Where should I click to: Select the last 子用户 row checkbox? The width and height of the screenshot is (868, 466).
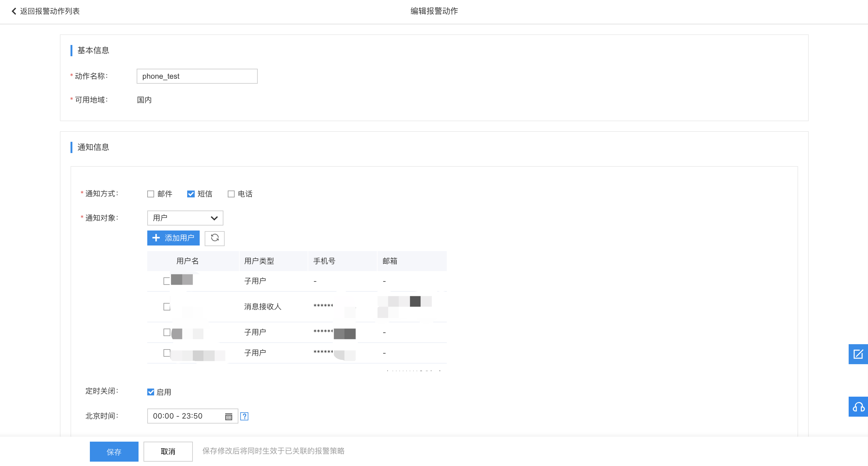coord(167,353)
